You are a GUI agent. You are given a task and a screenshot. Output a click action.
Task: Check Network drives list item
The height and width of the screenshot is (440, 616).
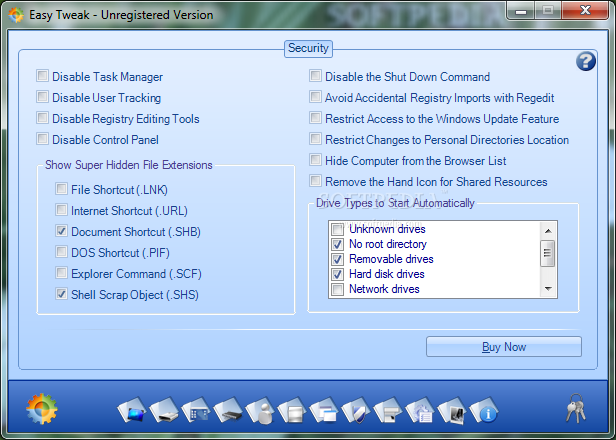(x=337, y=289)
